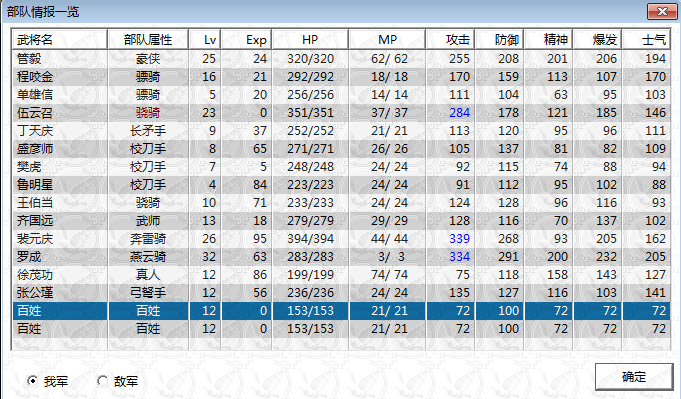Click HP value 320/320
The height and width of the screenshot is (399, 681).
(311, 59)
